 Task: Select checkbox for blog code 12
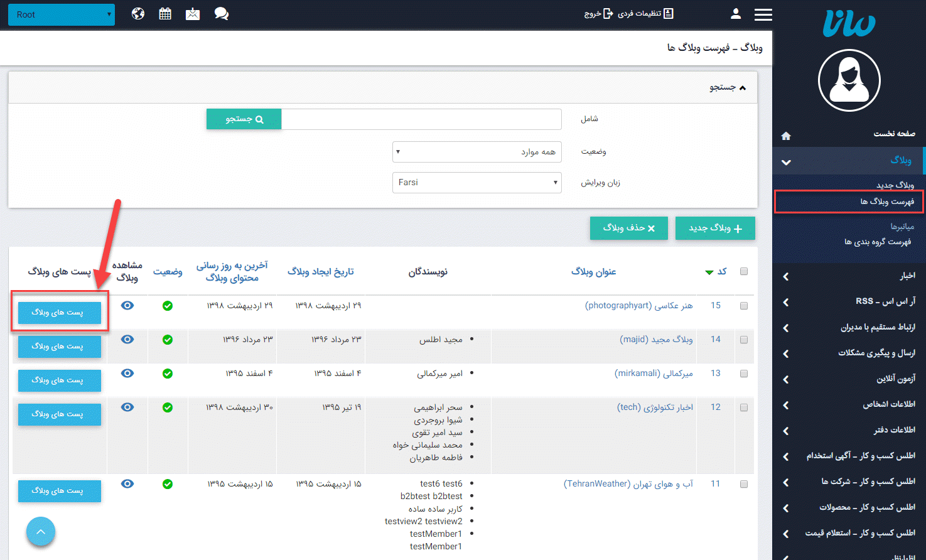coord(744,407)
